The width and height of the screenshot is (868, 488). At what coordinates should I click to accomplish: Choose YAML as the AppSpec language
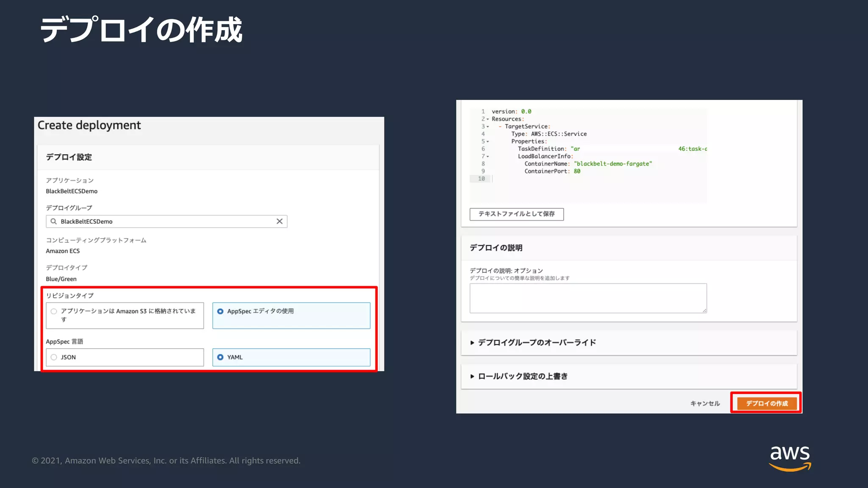(220, 357)
